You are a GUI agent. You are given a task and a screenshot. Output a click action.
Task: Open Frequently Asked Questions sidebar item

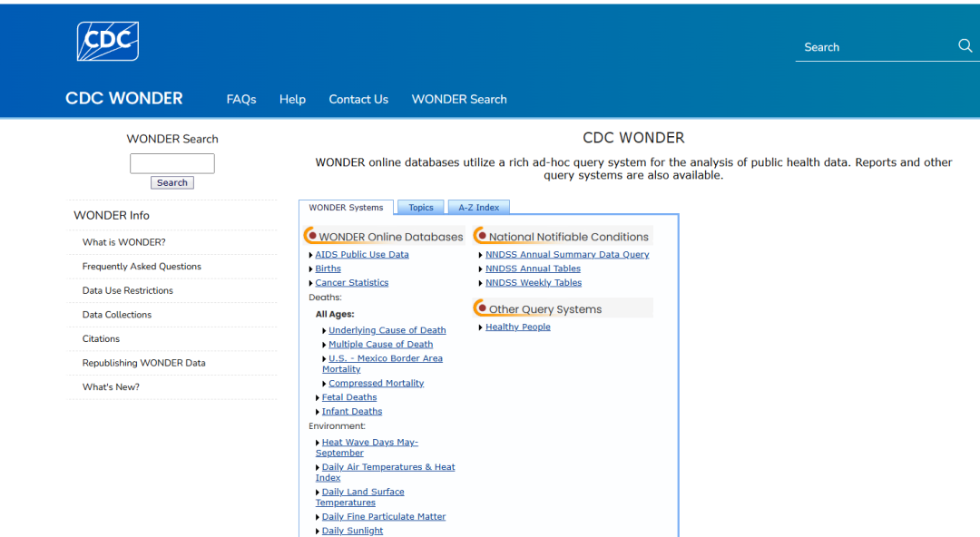tap(142, 267)
